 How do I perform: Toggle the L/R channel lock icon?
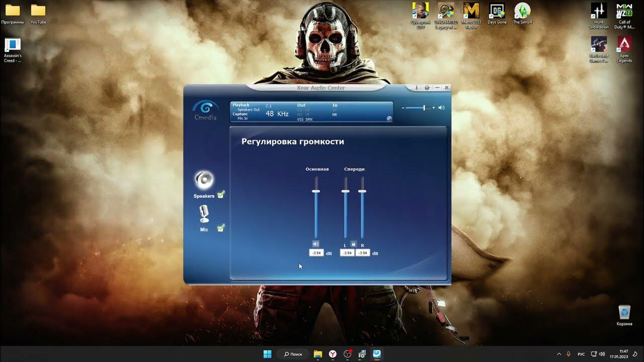pyautogui.click(x=354, y=244)
